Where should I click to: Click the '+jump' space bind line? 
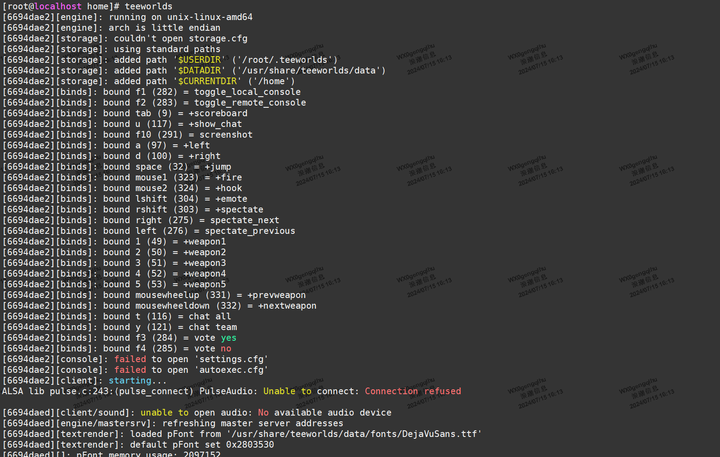[117, 167]
